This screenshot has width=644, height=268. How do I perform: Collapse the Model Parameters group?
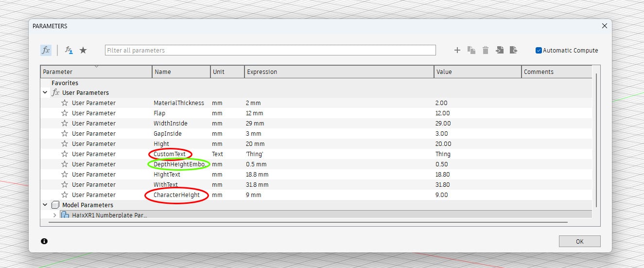(45, 205)
